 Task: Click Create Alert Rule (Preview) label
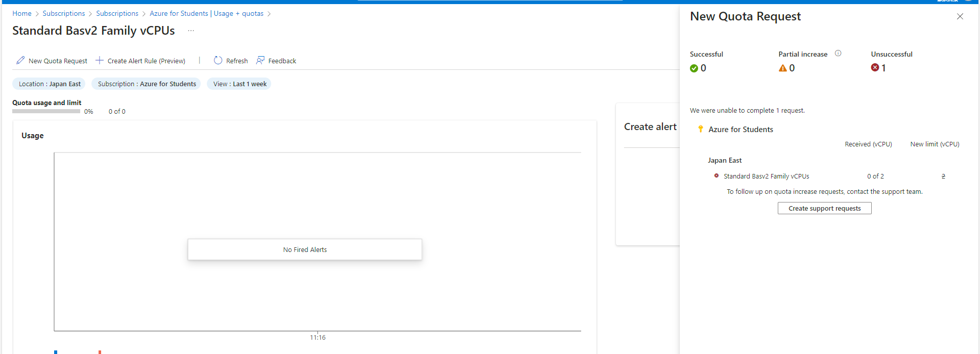[x=147, y=61]
